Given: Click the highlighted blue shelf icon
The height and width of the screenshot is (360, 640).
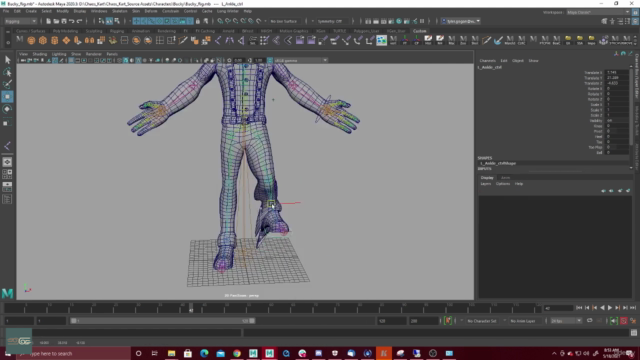Looking at the screenshot, I should [381, 40].
